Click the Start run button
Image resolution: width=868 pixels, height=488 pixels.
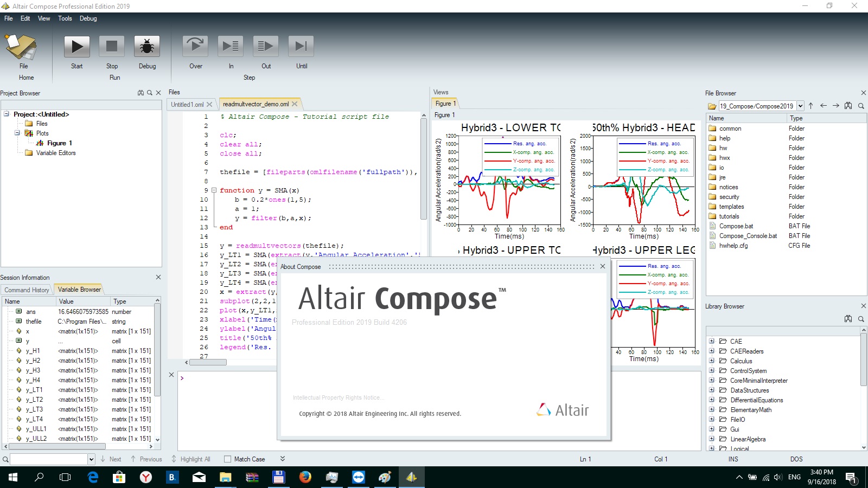click(x=77, y=47)
